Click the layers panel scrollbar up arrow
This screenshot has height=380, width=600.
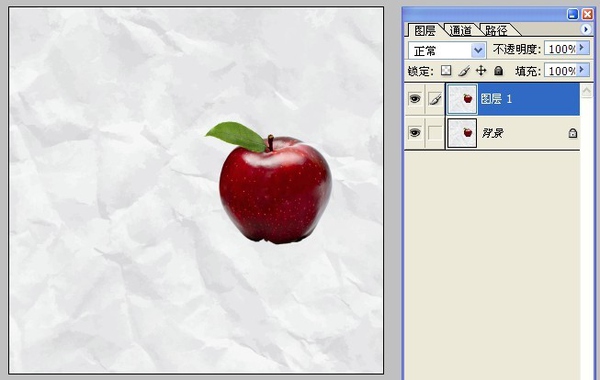pyautogui.click(x=586, y=91)
